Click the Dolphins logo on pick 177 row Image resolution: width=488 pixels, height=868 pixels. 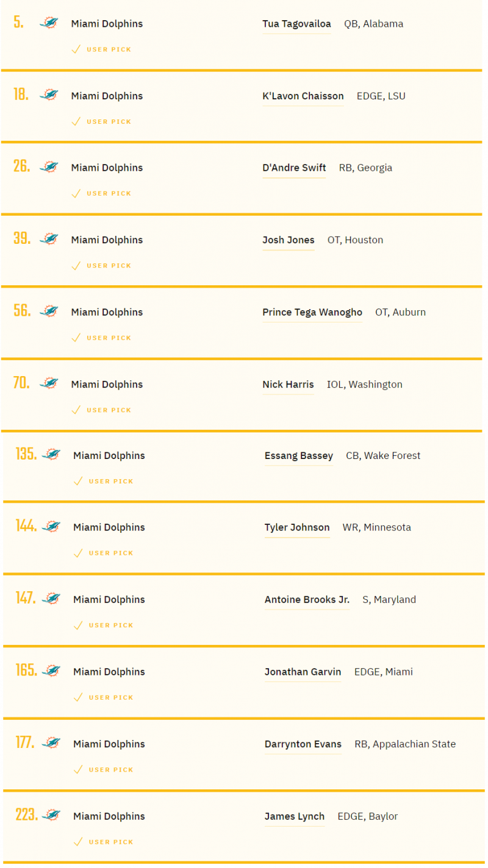pos(51,743)
